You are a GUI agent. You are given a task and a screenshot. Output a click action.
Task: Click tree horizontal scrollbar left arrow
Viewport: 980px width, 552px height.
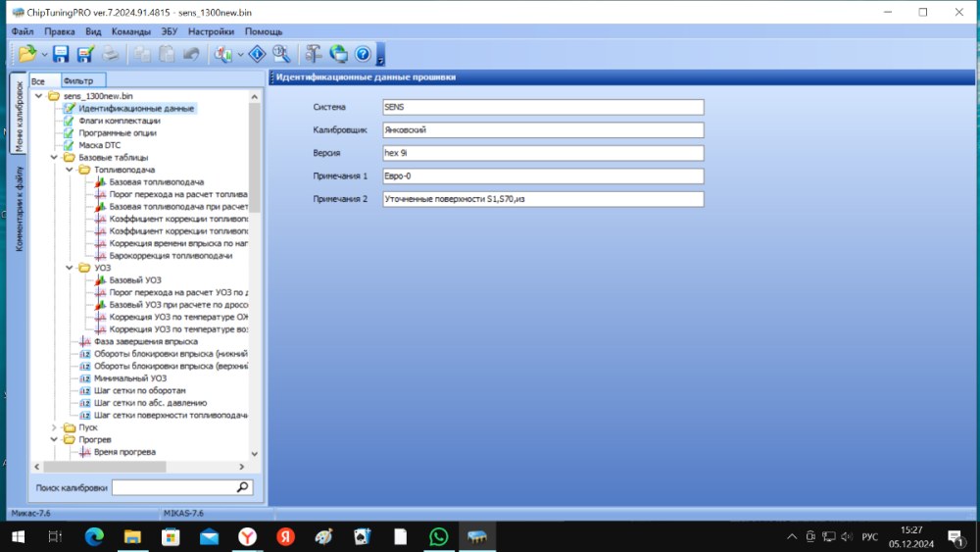pos(37,467)
